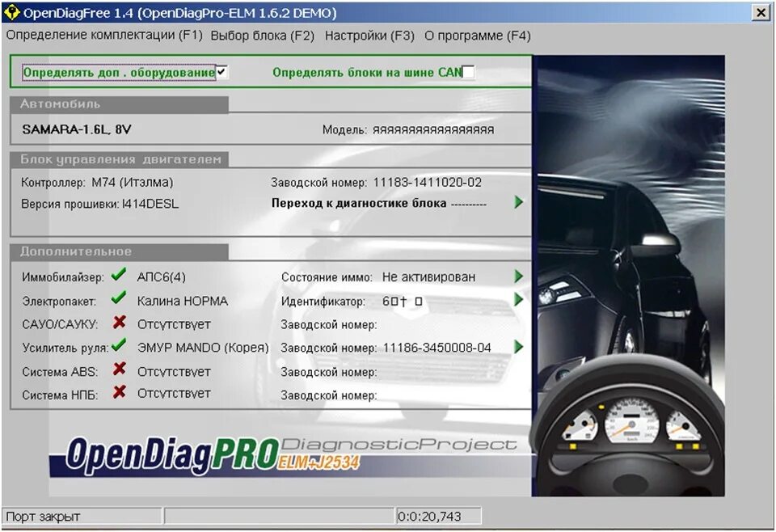
Task: Click 'Отсутствует' in the Система НПБ row
Action: coord(174,394)
